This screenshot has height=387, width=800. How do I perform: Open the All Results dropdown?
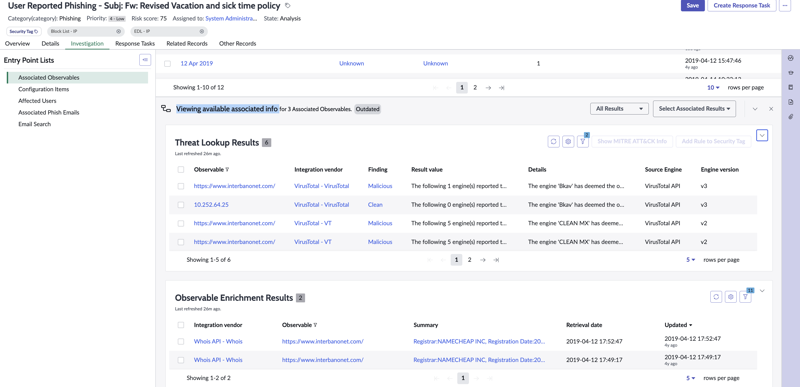coord(619,109)
